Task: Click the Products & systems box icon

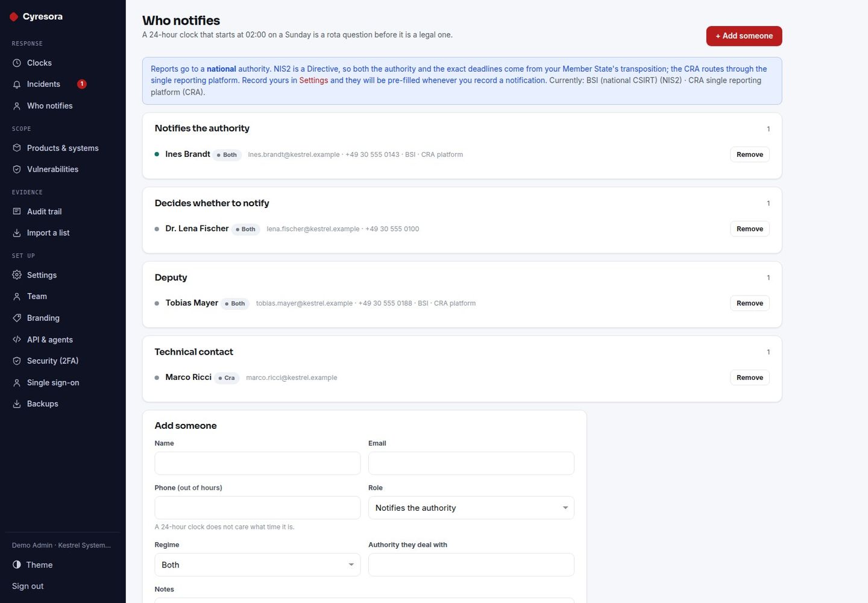Action: point(17,148)
